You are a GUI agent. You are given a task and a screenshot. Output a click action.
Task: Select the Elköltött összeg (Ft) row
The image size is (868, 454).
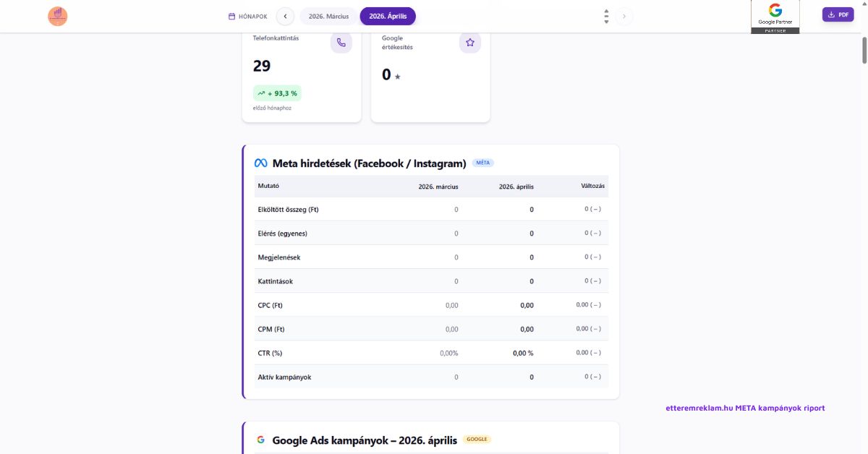431,209
